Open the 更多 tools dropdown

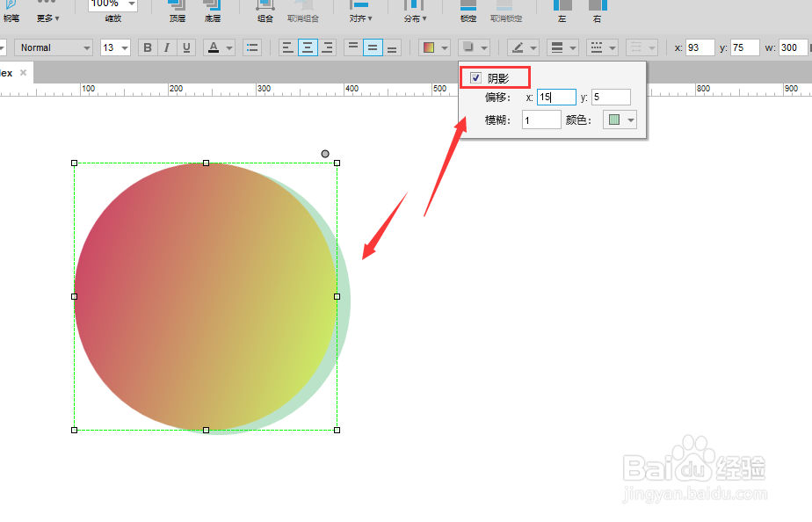pos(47,11)
